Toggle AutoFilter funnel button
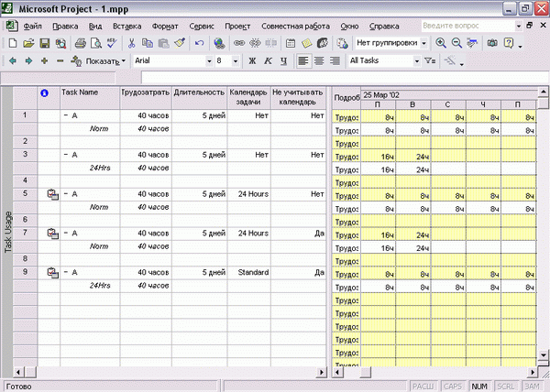This screenshot has width=550, height=392. 430,61
